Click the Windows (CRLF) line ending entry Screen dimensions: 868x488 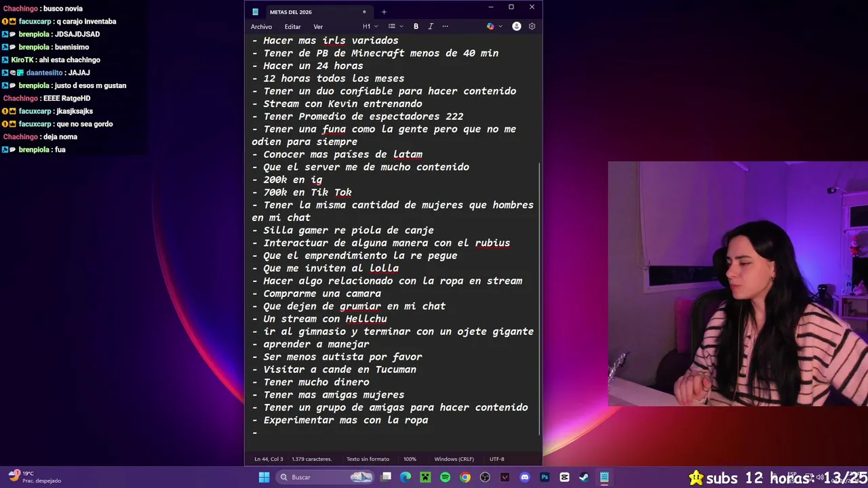(454, 459)
